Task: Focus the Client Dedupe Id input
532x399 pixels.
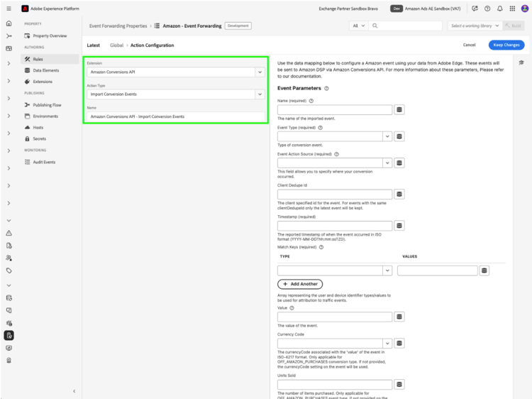Action: click(335, 195)
